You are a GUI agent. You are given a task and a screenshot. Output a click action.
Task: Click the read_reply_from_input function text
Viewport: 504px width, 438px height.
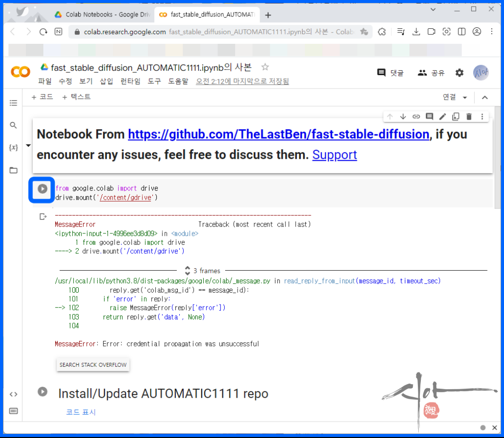(319, 281)
